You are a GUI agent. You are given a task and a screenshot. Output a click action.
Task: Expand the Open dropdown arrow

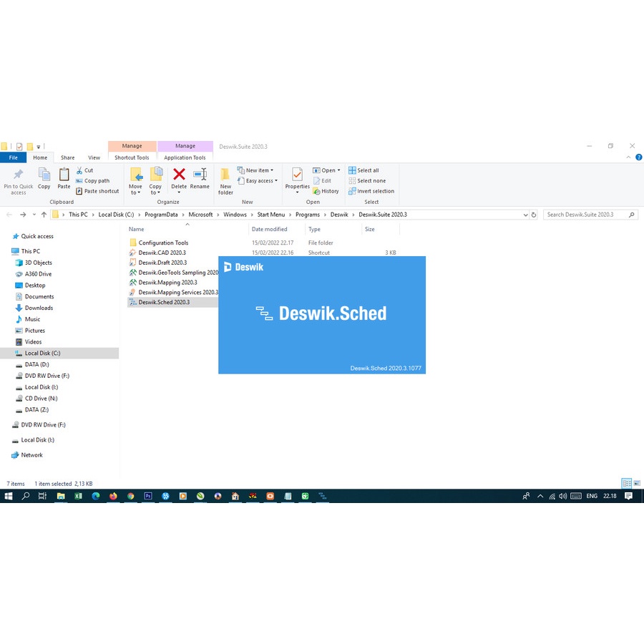339,170
